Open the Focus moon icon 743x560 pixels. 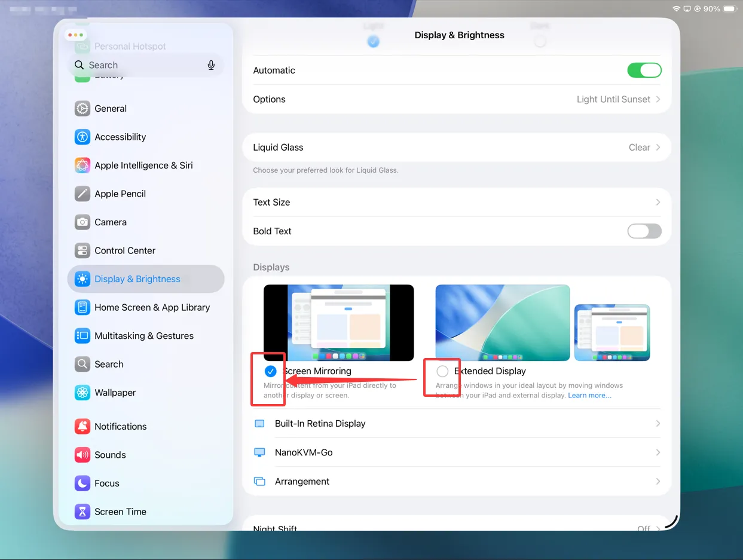point(82,483)
